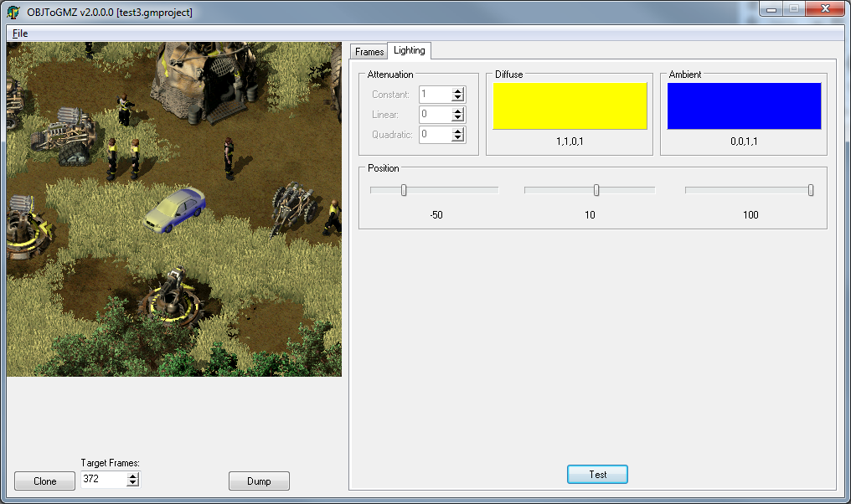The width and height of the screenshot is (851, 504).
Task: Click the Position value 100
Action: 750,215
